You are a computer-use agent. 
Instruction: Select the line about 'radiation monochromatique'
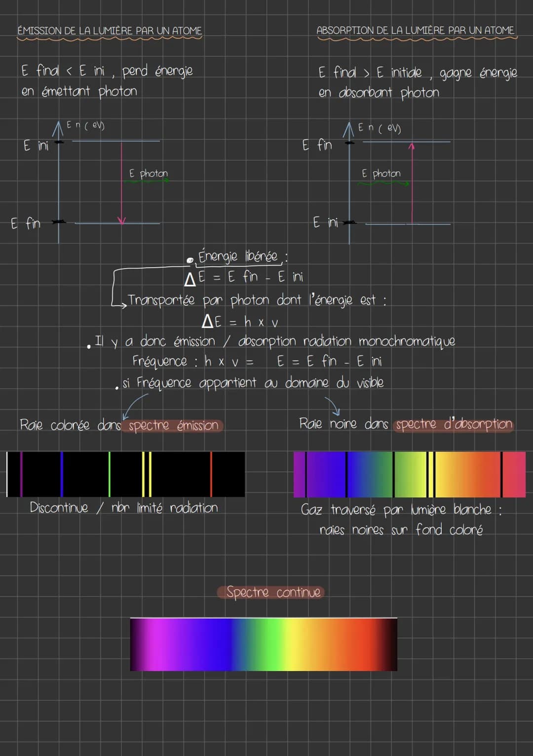click(274, 341)
